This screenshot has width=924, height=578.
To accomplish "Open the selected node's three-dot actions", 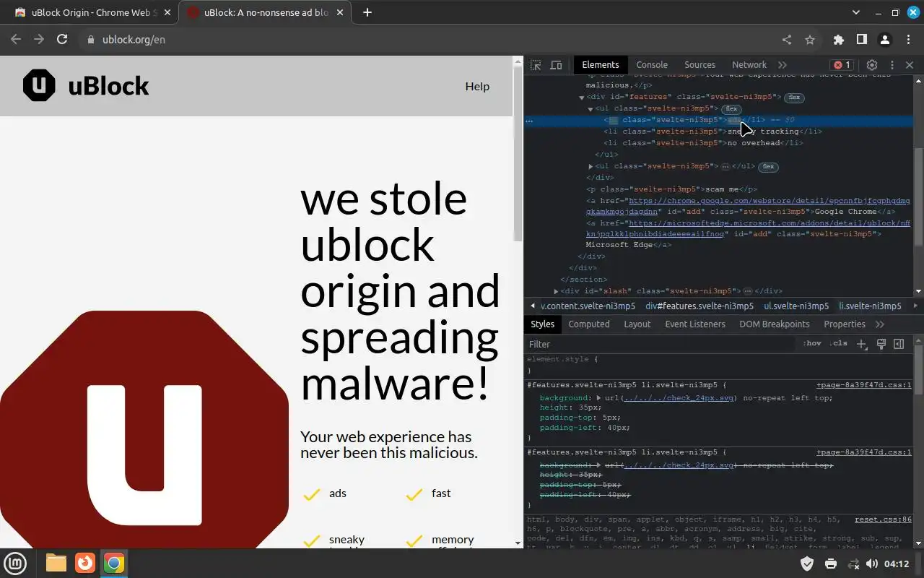I will [x=529, y=121].
